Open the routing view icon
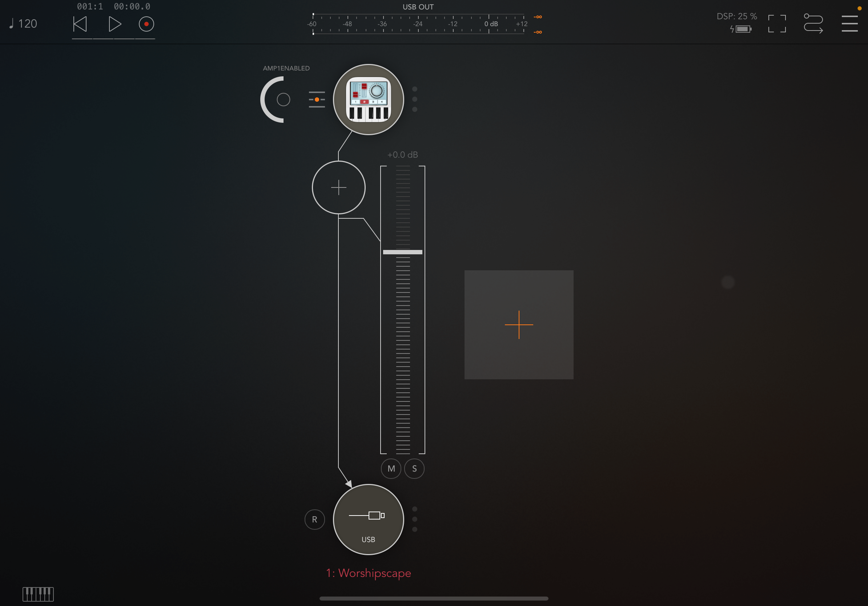Image resolution: width=868 pixels, height=606 pixels. tap(813, 23)
